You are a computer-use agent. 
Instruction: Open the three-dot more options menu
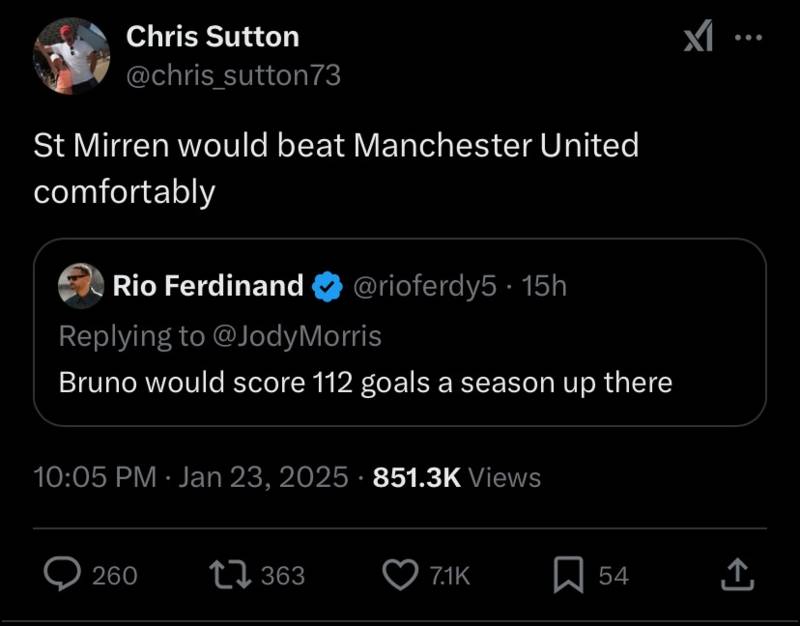click(748, 38)
